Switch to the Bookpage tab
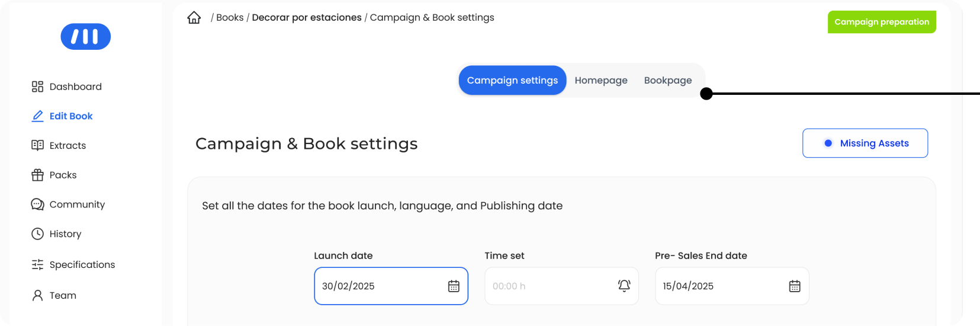This screenshot has height=326, width=980. (x=668, y=80)
